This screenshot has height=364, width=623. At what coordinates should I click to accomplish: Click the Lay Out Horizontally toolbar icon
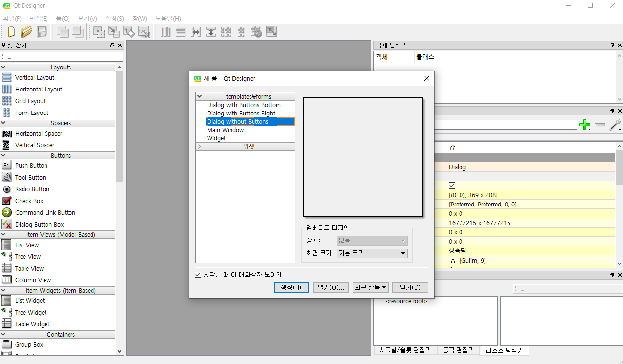[165, 32]
